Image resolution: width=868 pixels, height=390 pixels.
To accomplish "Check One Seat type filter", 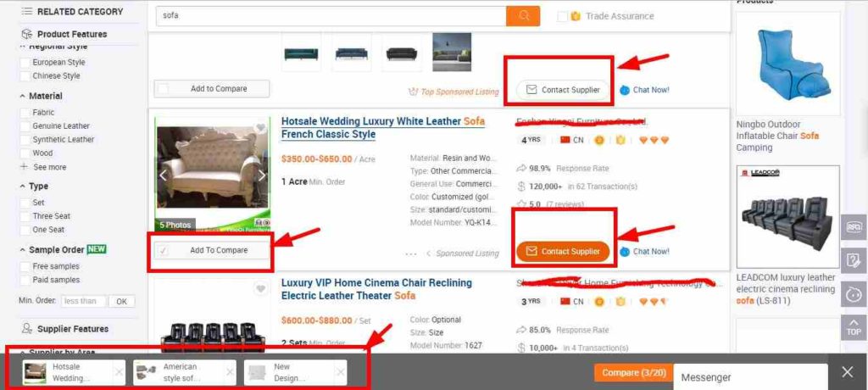I will pyautogui.click(x=25, y=230).
